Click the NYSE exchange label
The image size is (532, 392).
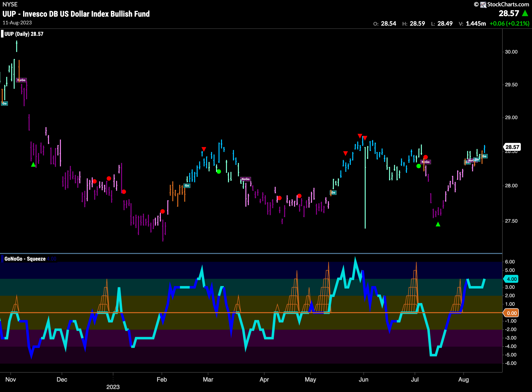click(x=10, y=4)
